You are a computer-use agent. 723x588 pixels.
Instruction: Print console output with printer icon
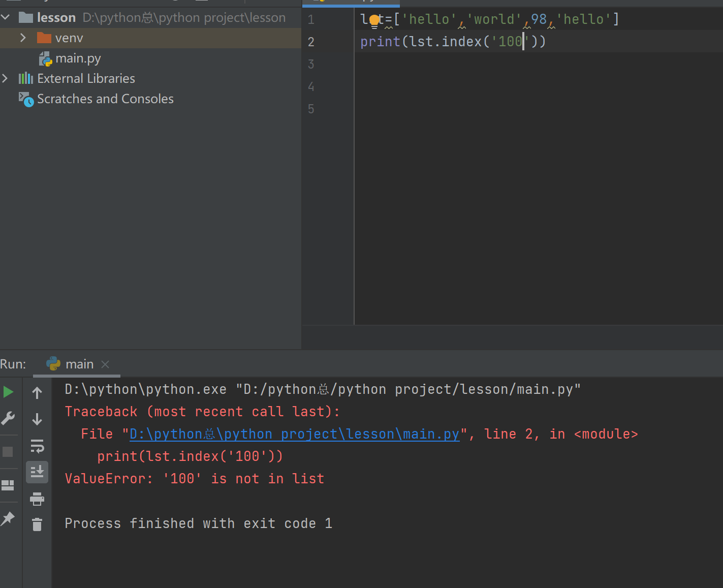(x=37, y=499)
